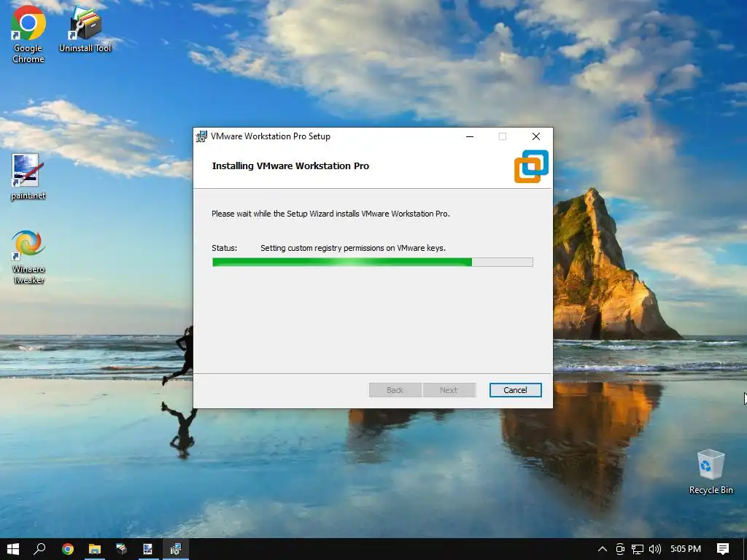Open the volume speaker tray icon

coord(655,549)
